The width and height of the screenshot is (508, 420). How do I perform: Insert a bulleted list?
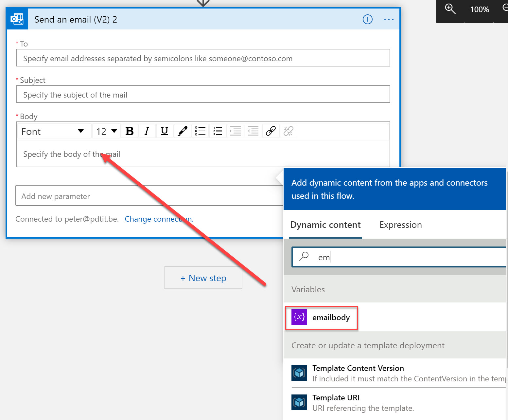click(200, 131)
